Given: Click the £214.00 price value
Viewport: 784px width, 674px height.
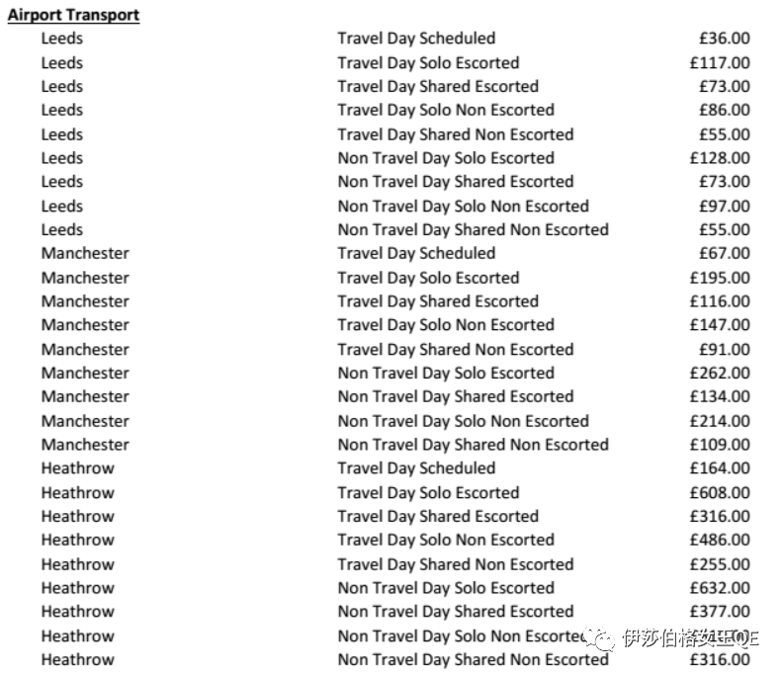Looking at the screenshot, I should [x=720, y=421].
